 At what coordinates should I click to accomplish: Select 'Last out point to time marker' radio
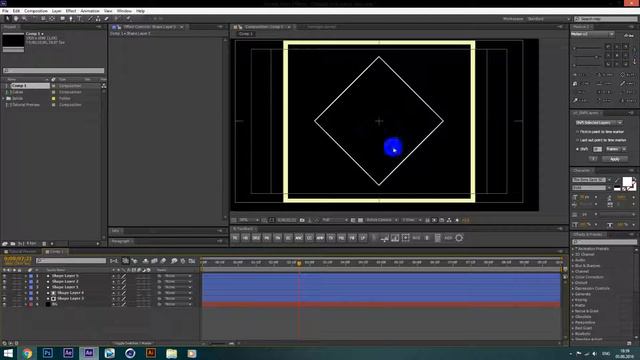pos(578,140)
